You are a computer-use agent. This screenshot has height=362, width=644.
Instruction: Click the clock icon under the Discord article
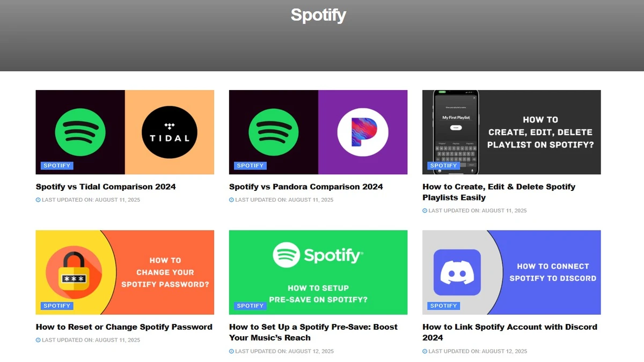(x=425, y=351)
